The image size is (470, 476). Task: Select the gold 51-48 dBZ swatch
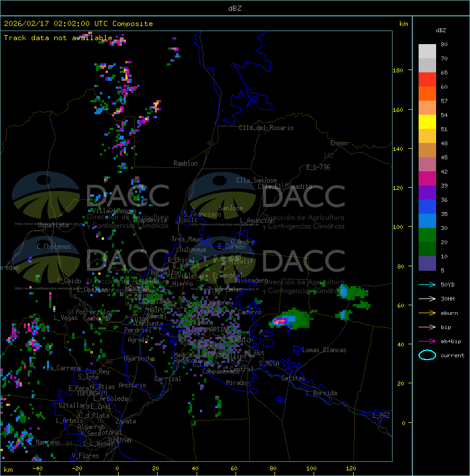coord(427,136)
